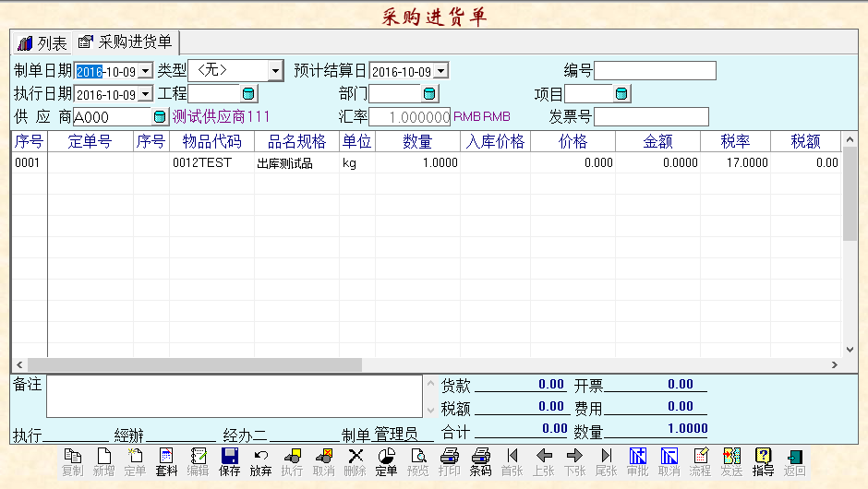Click the 部门 input field
868x489 pixels.
[395, 94]
